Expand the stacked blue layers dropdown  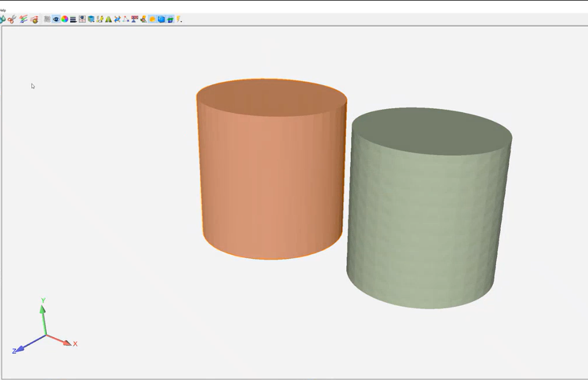91,19
